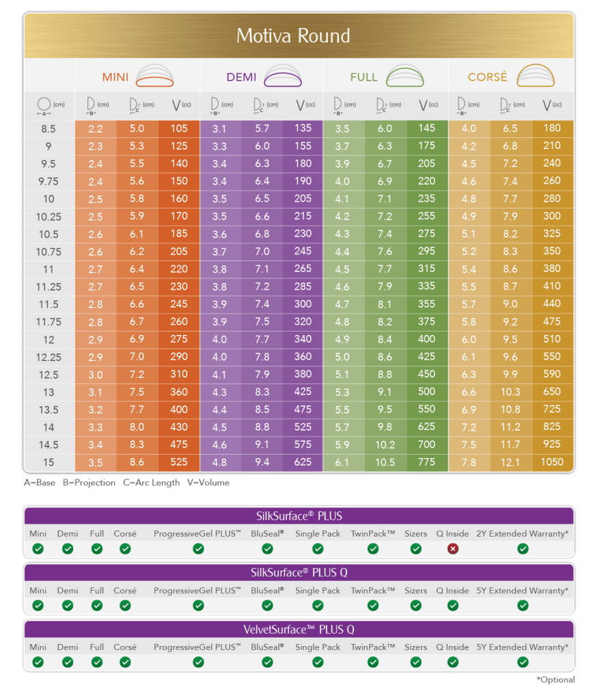Select the VelvetSurface PLUS Q header bar
The height and width of the screenshot is (700, 600).
(x=299, y=629)
